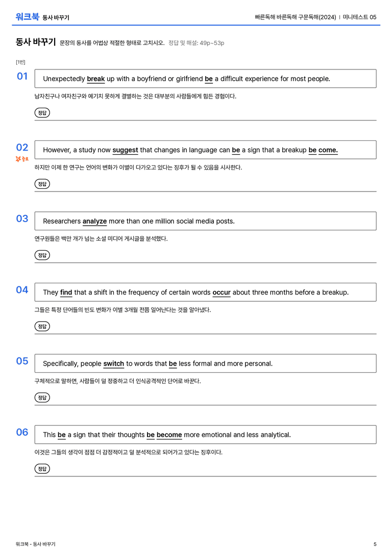Select the underlined word 'break' in sentence 01
Image resolution: width=392 pixels, height=555 pixels.
[96, 79]
